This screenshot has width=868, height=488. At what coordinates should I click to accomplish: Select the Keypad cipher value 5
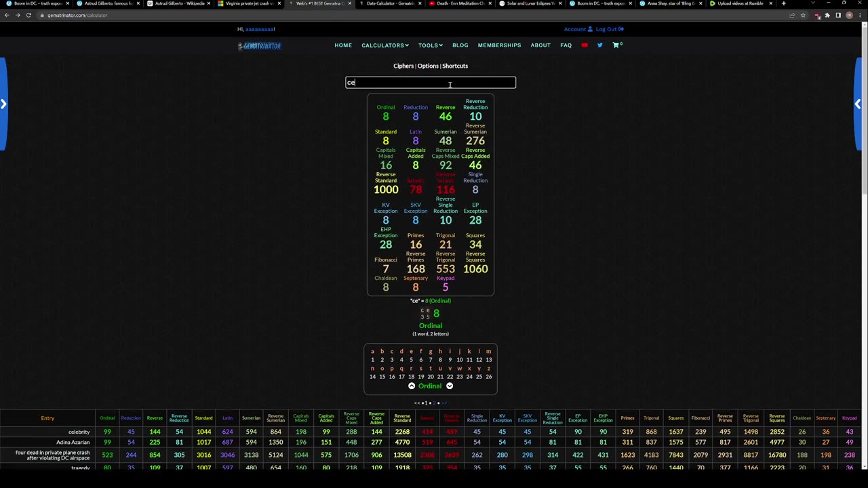point(446,287)
